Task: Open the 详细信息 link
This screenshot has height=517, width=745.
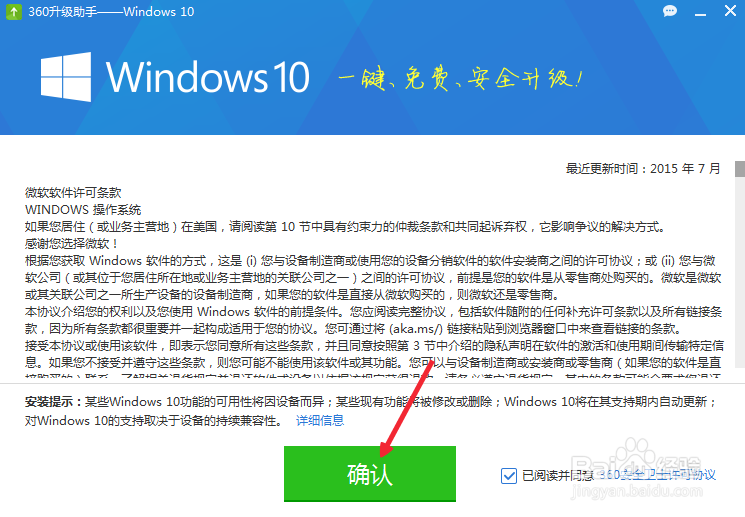Action: pyautogui.click(x=320, y=421)
